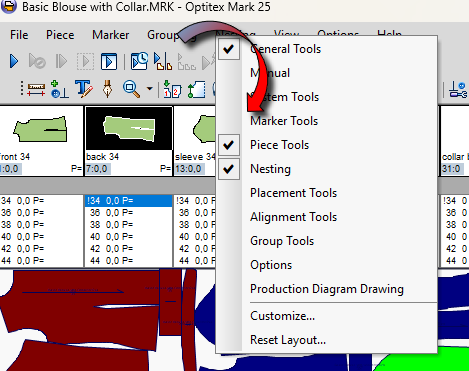Select the fountain pen nib tool icon
The image size is (469, 371).
107,89
